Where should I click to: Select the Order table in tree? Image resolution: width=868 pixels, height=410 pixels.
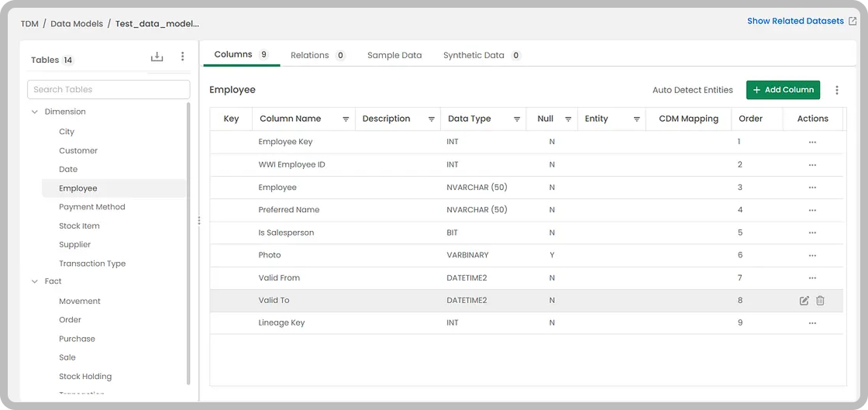click(70, 320)
